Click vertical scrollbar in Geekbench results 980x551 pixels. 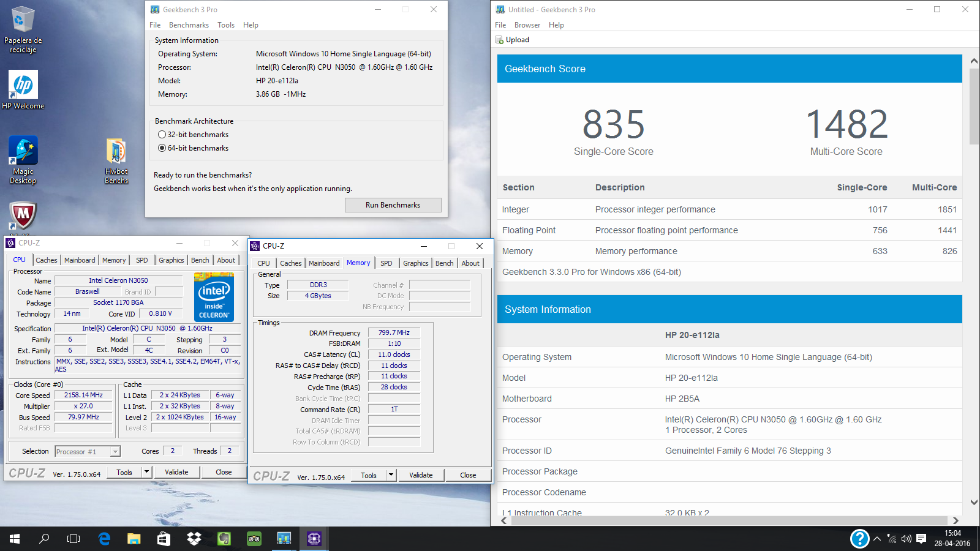tap(974, 108)
